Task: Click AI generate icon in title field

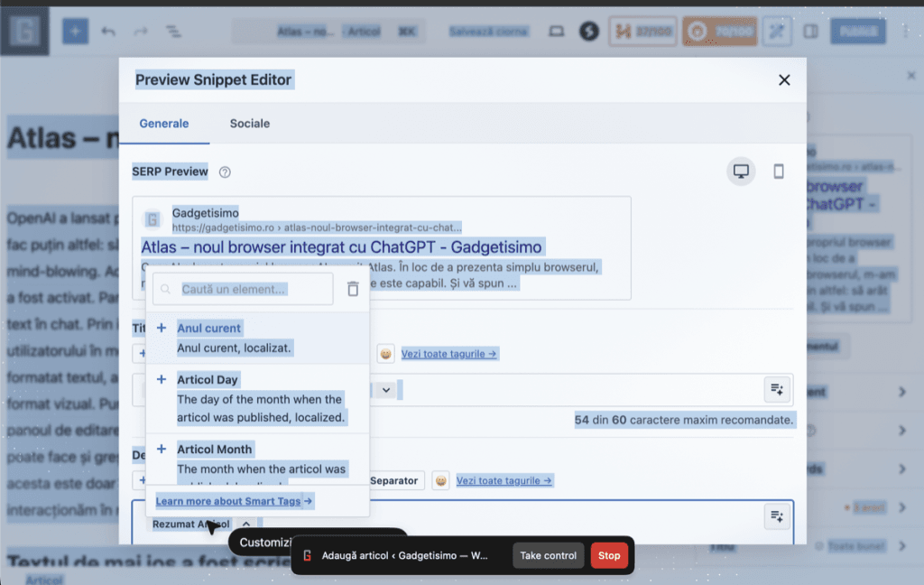Action: 777,389
